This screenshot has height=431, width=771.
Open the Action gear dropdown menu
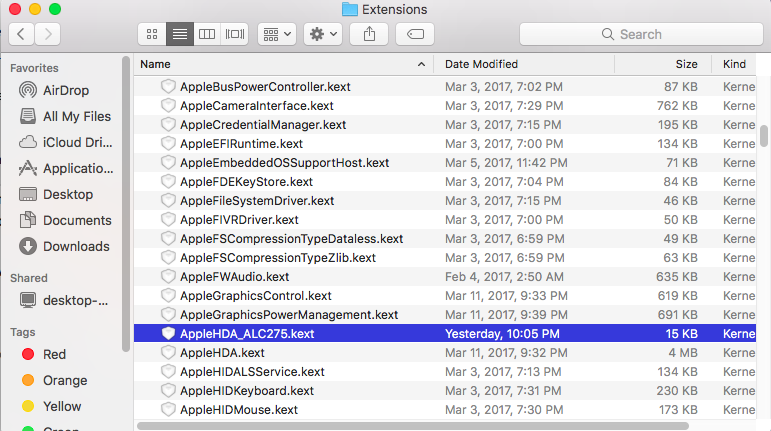[323, 34]
